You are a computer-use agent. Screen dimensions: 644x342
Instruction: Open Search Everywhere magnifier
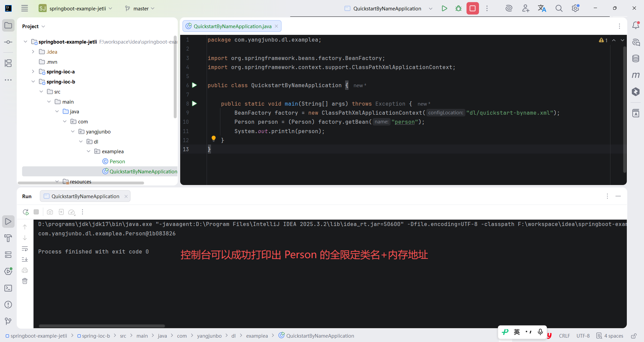pyautogui.click(x=559, y=8)
